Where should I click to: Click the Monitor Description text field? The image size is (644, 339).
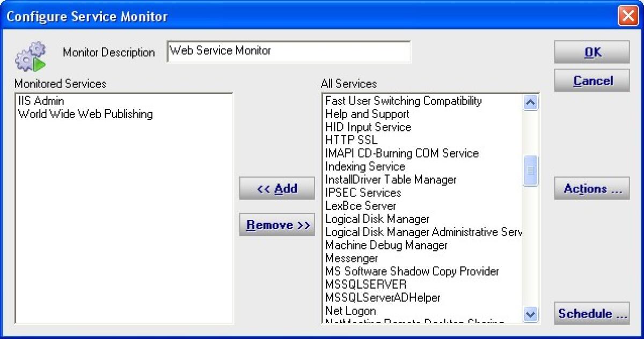(x=289, y=51)
